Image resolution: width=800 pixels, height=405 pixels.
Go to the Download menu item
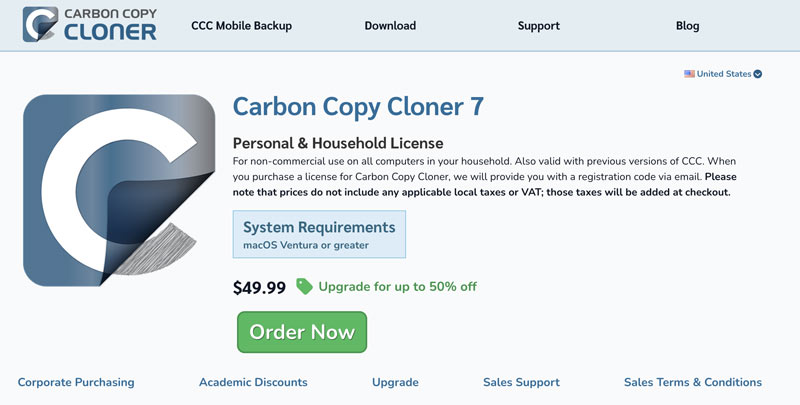tap(390, 26)
